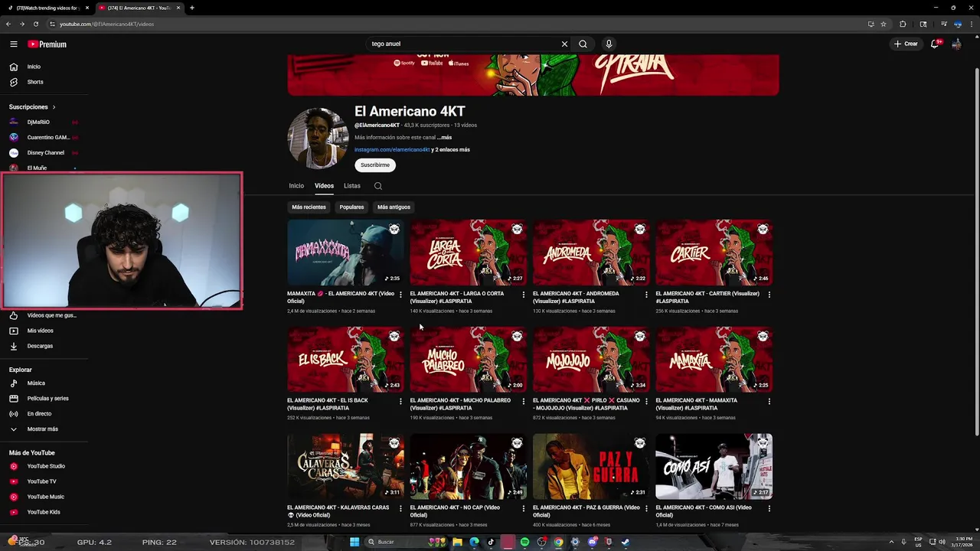Subscribe with the Suscribirme button
The image size is (980, 551).
pos(375,165)
